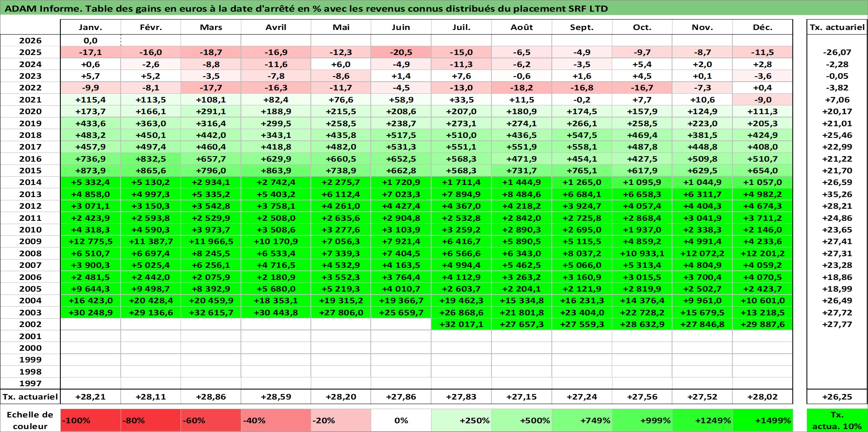Click the +1249% color scale swatch
This screenshot has width=868, height=432.
[x=702, y=420]
